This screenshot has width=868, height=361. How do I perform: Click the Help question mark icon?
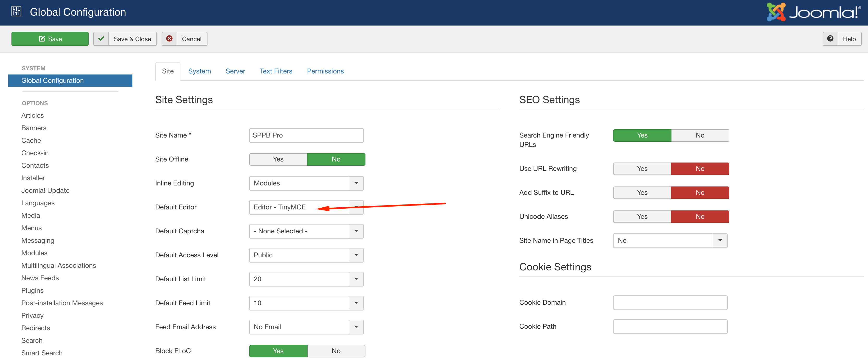click(830, 39)
